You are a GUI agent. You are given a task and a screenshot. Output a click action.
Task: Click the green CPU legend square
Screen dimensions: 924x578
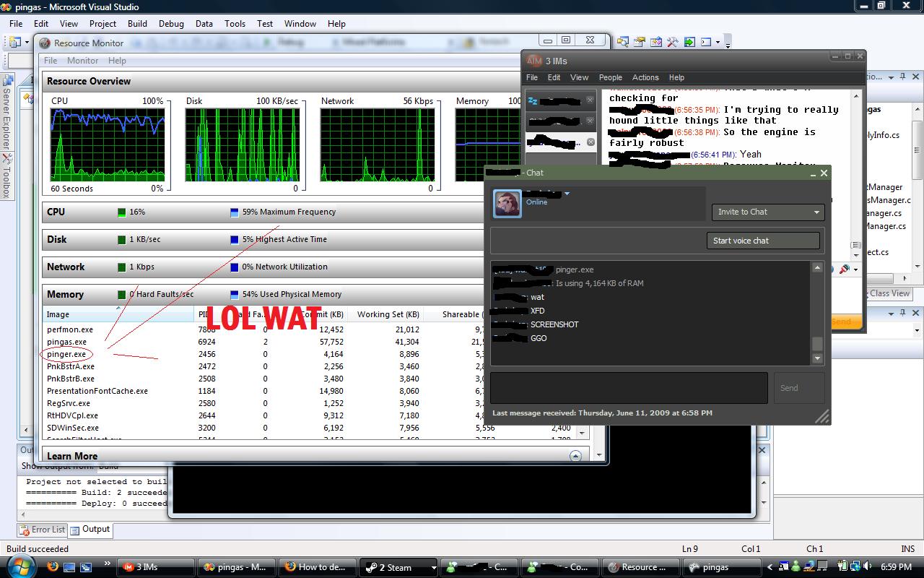point(122,212)
